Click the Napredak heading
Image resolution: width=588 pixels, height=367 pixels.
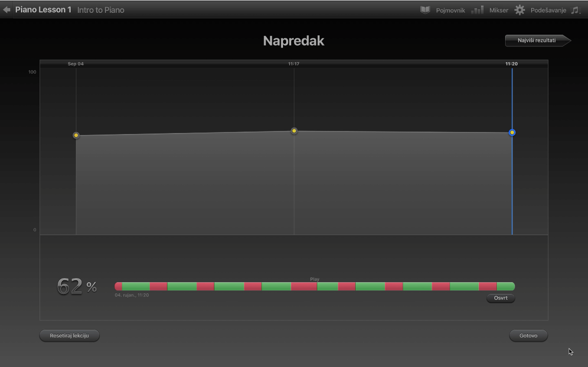pos(294,41)
